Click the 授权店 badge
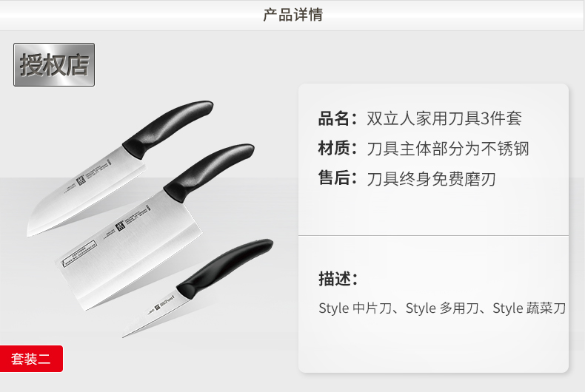This screenshot has height=392, width=585. pos(54,64)
